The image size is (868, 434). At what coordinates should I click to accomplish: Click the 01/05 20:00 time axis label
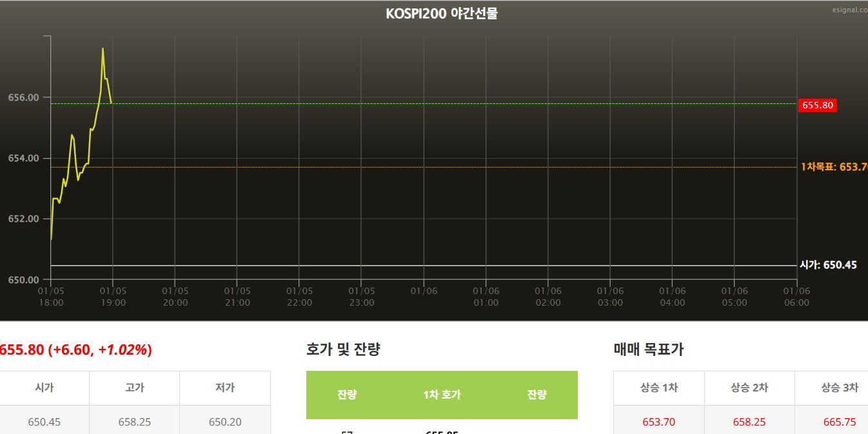[175, 297]
